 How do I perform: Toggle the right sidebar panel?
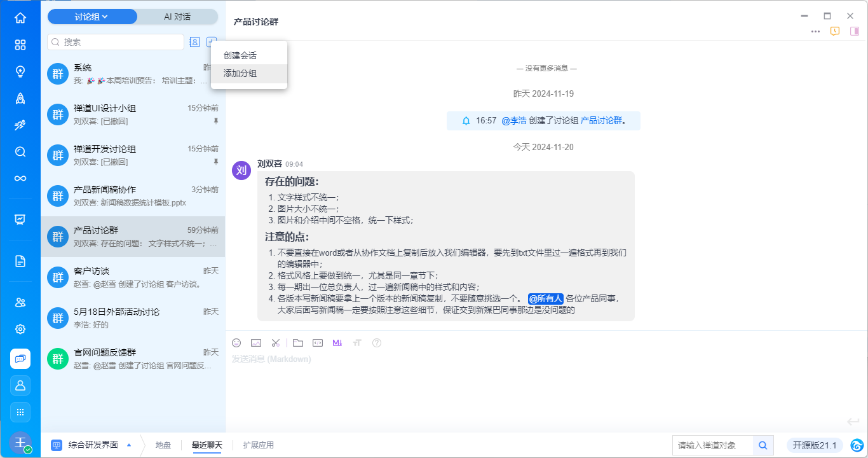(x=855, y=31)
